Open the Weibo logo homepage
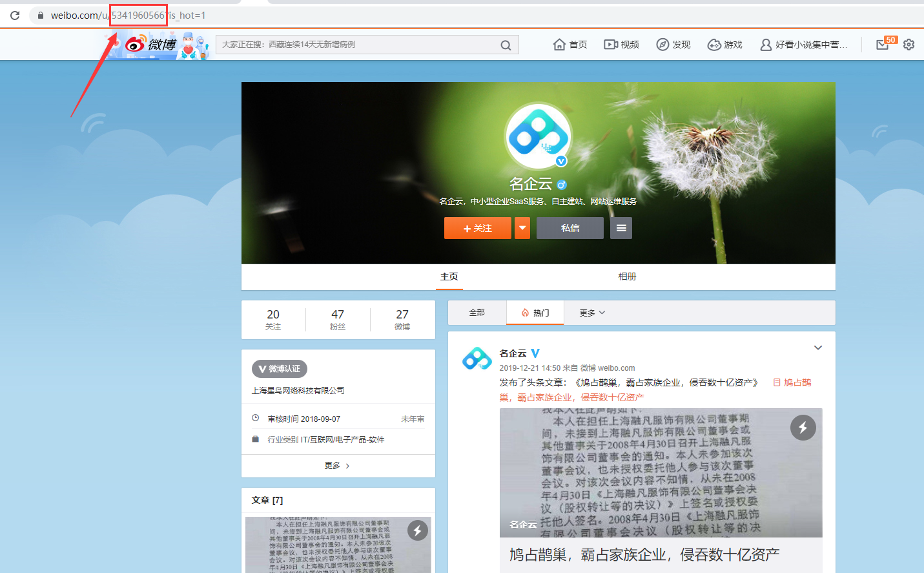This screenshot has width=924, height=573. click(150, 44)
